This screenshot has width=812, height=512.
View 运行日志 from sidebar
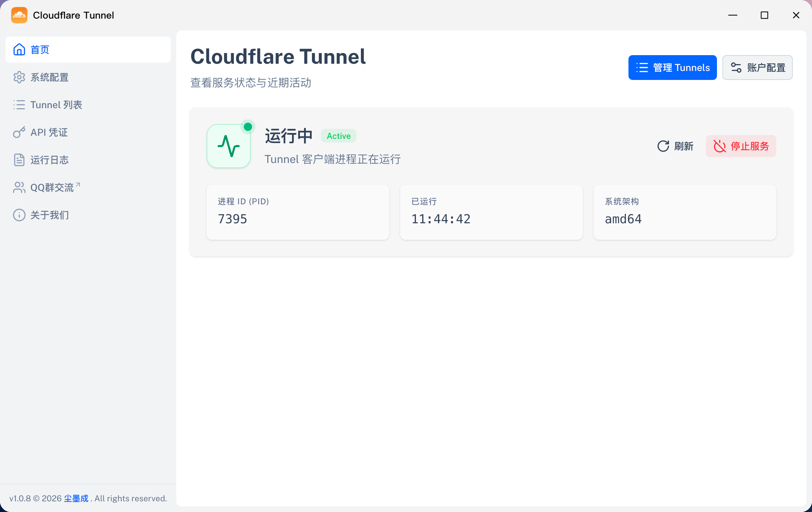88,160
